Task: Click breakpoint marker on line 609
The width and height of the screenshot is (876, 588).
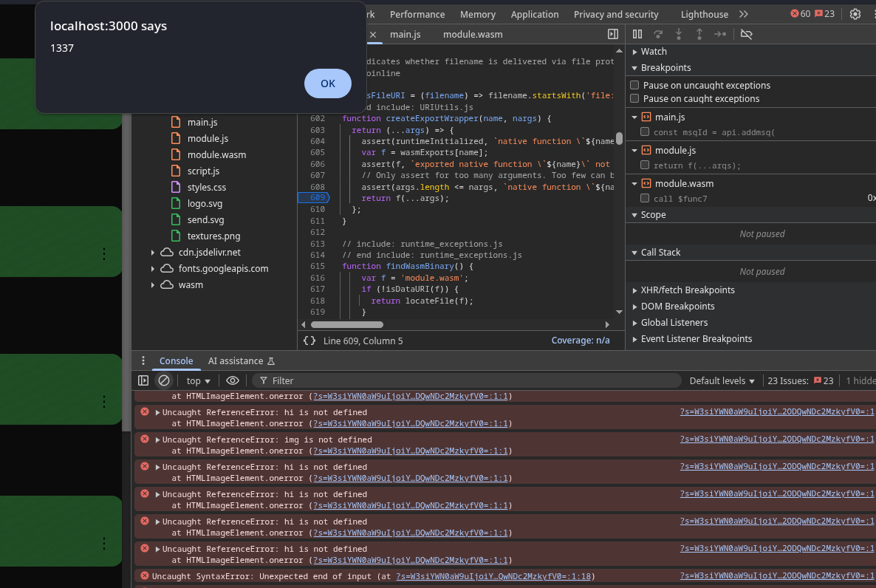Action: pos(314,198)
